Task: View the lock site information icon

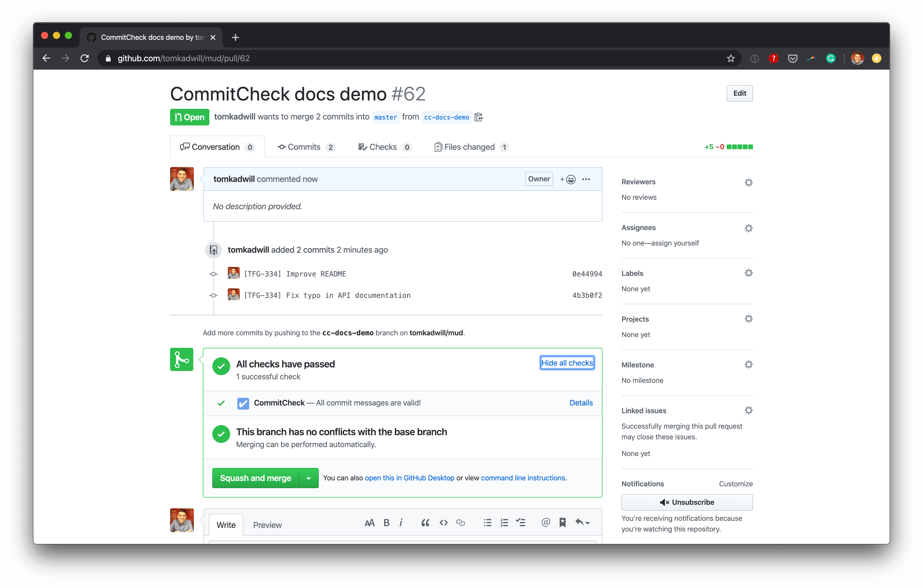Action: 108,58
